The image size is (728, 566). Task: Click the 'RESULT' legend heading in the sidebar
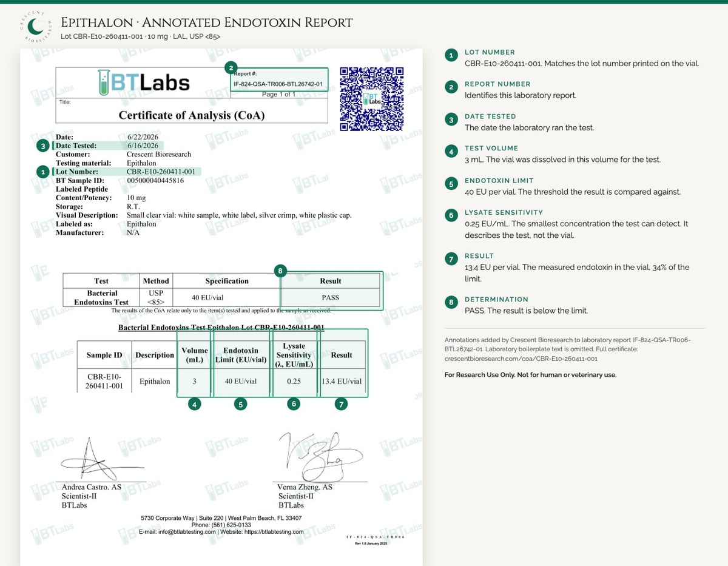(479, 255)
